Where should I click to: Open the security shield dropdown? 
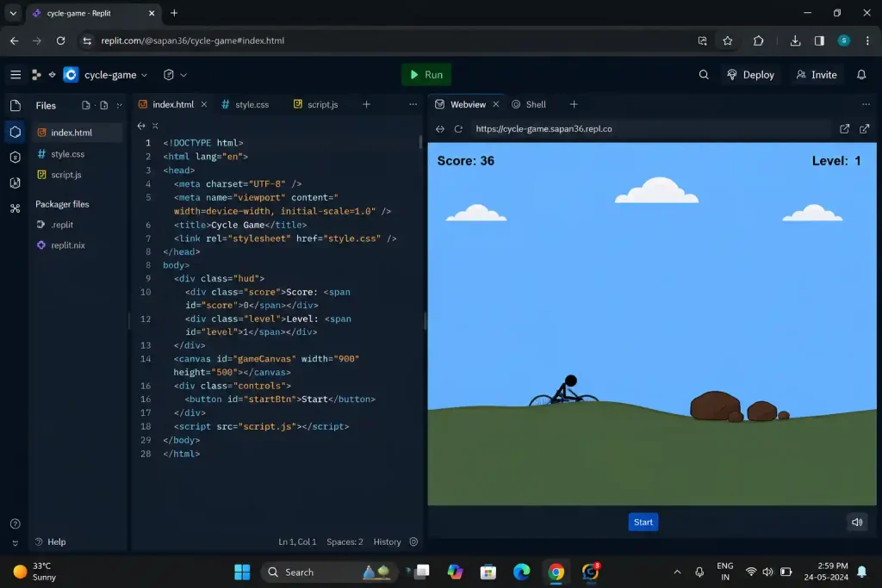pos(174,75)
